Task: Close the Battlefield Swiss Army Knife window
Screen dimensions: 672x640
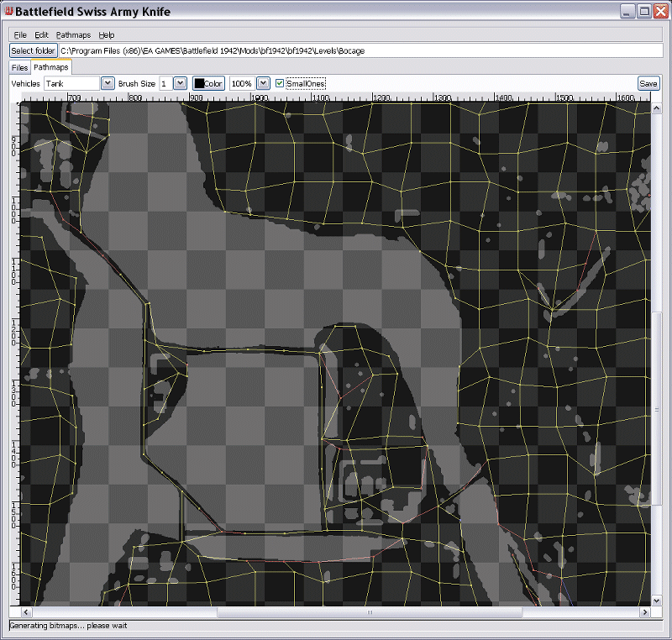Action: 660,12
